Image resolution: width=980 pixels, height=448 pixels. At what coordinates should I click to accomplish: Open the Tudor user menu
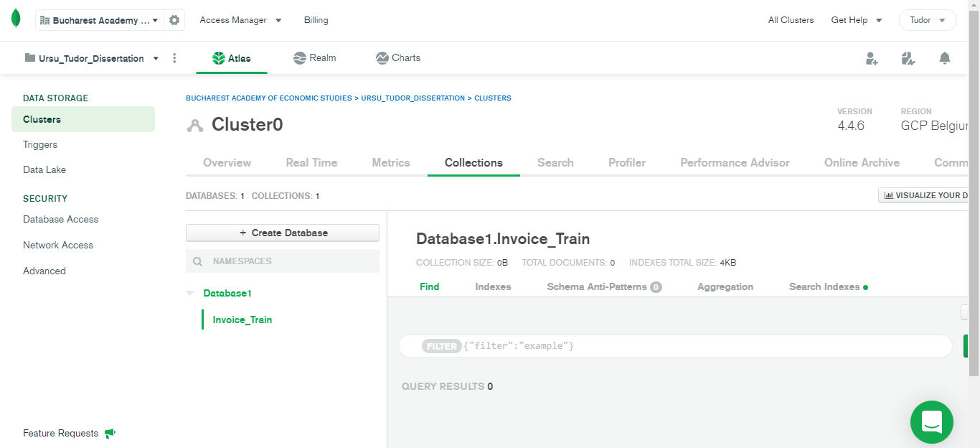point(927,20)
